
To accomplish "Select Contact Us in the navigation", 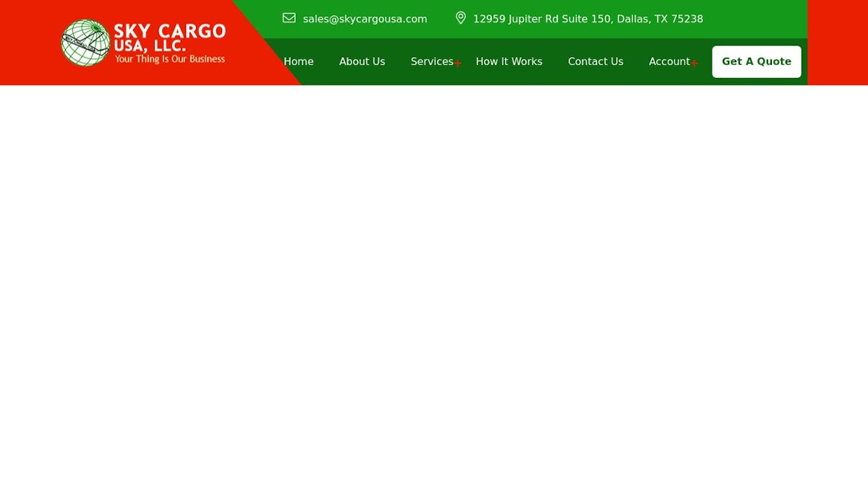I will pos(595,61).
